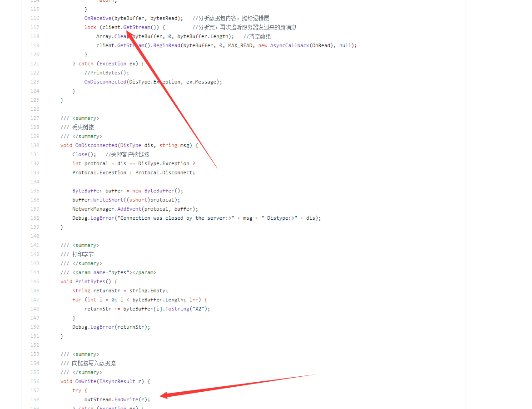Select OnDisconnected call on line 123

(105, 82)
